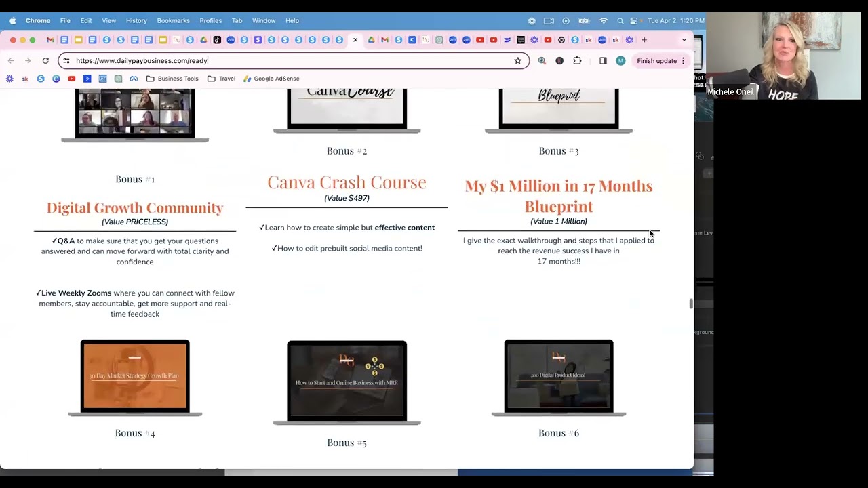
Task: Open the Help menu
Action: point(292,20)
